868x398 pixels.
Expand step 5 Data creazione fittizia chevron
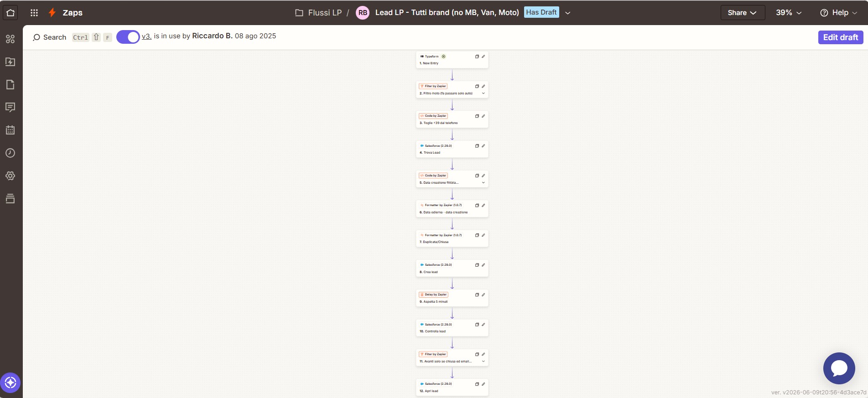click(x=483, y=183)
